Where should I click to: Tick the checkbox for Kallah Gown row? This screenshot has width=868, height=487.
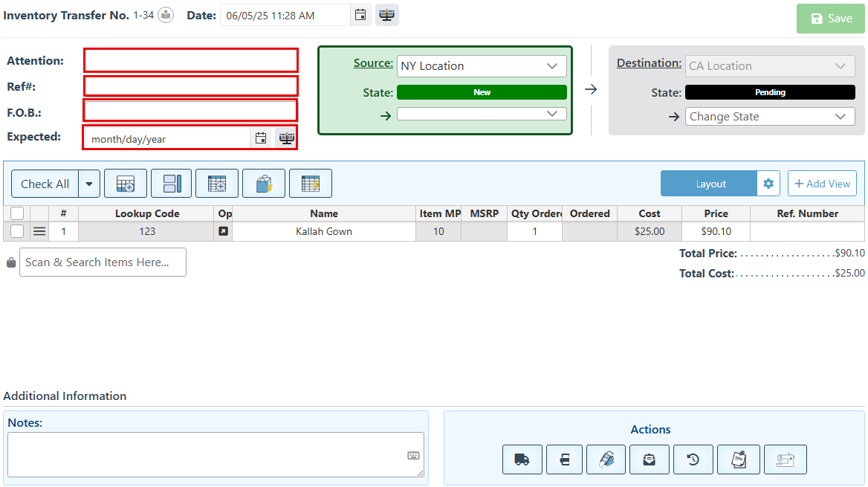(17, 231)
